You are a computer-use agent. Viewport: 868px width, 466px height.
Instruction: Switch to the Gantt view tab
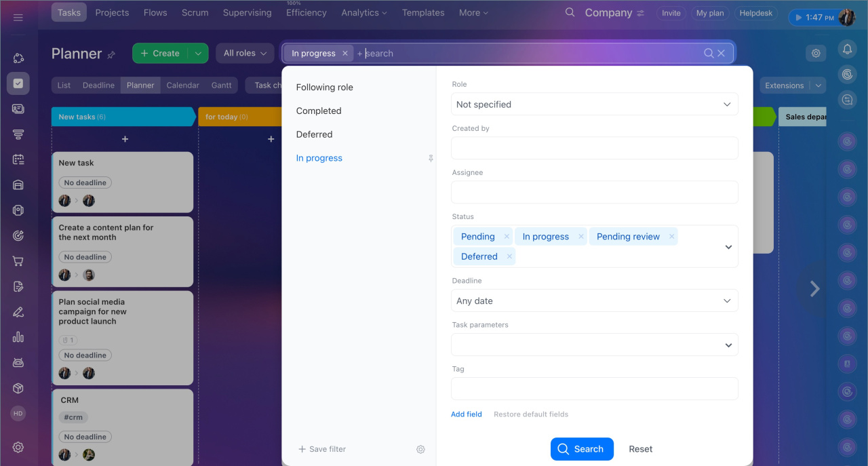[x=221, y=85]
